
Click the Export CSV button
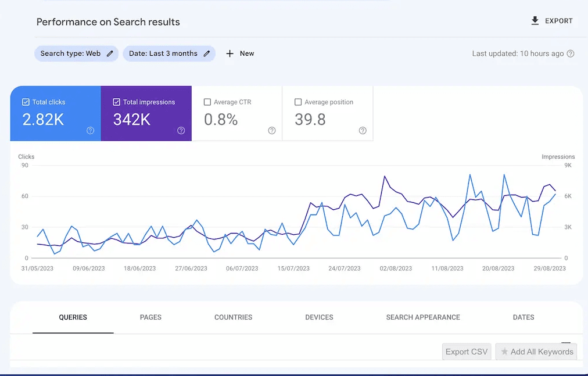tap(466, 352)
